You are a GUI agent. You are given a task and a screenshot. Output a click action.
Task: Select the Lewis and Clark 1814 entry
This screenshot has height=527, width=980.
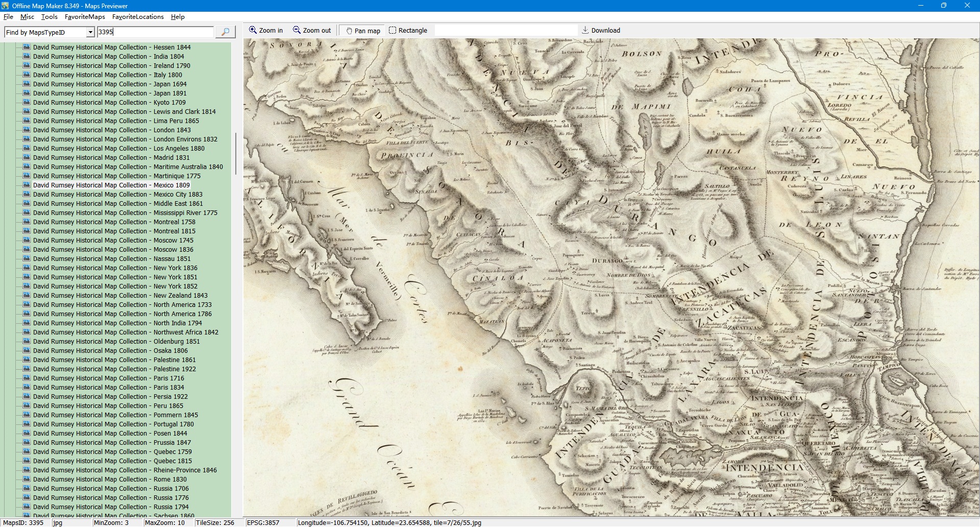pos(124,112)
